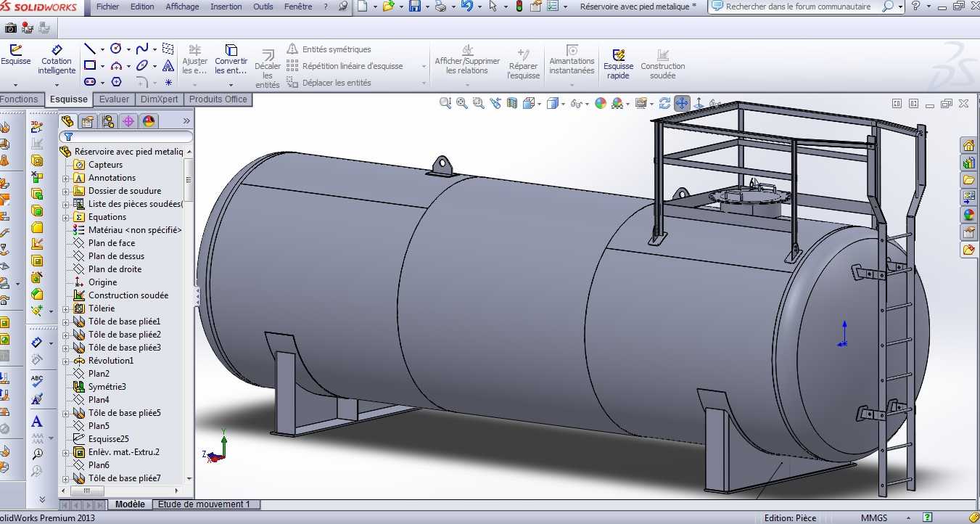The width and height of the screenshot is (980, 524).
Task: Open the DisplayManager panel tab
Action: coord(149,121)
